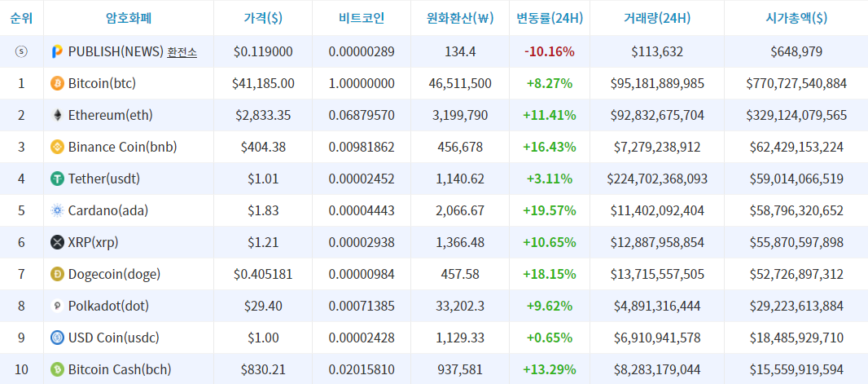
Task: Click PUBLISH market cap $648,979
Action: pyautogui.click(x=796, y=52)
